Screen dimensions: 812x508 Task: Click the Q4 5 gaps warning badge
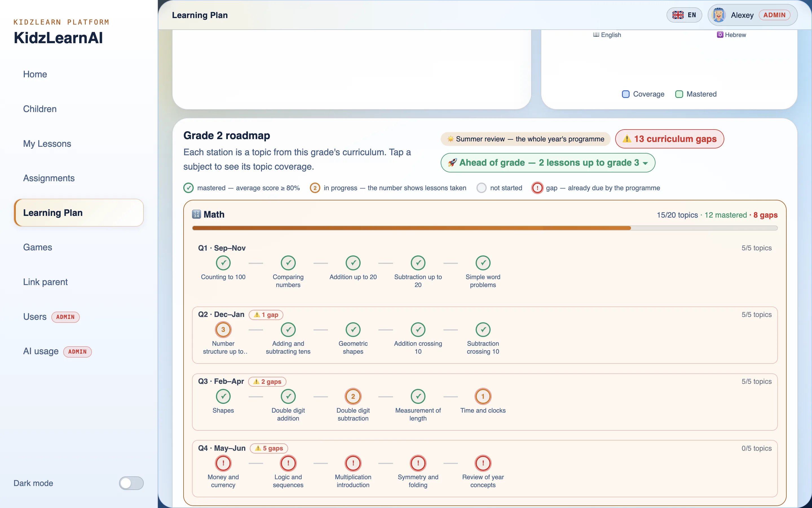click(x=269, y=448)
